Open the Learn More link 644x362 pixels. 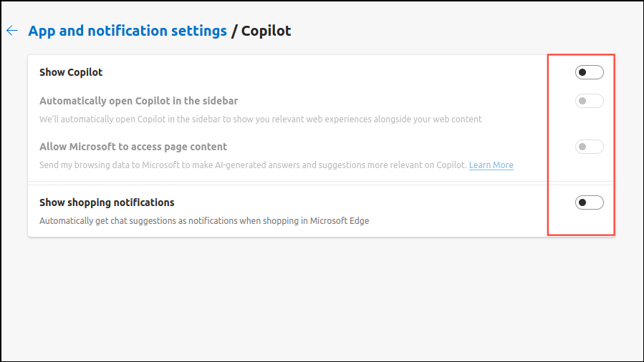(491, 165)
